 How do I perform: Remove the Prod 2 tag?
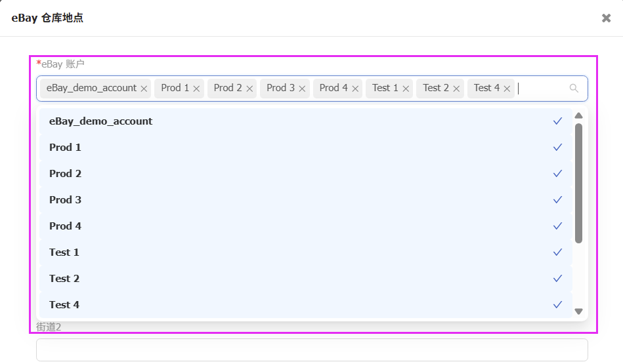click(249, 89)
